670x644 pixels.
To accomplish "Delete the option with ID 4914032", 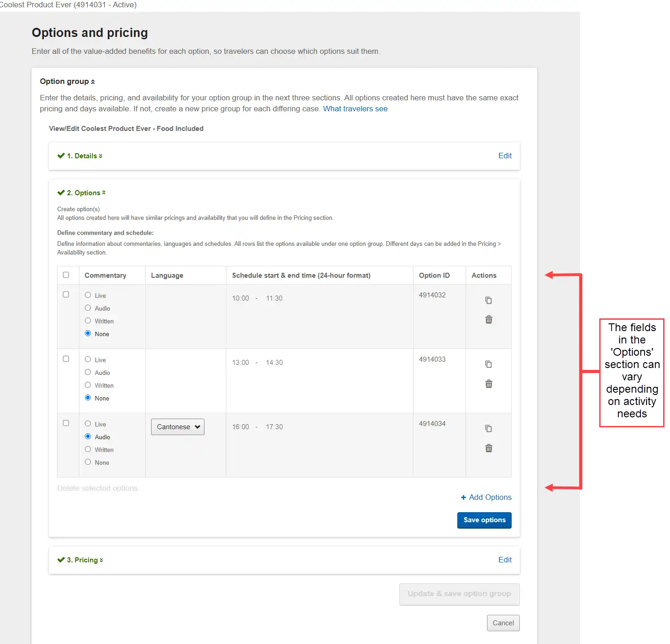I will [488, 320].
